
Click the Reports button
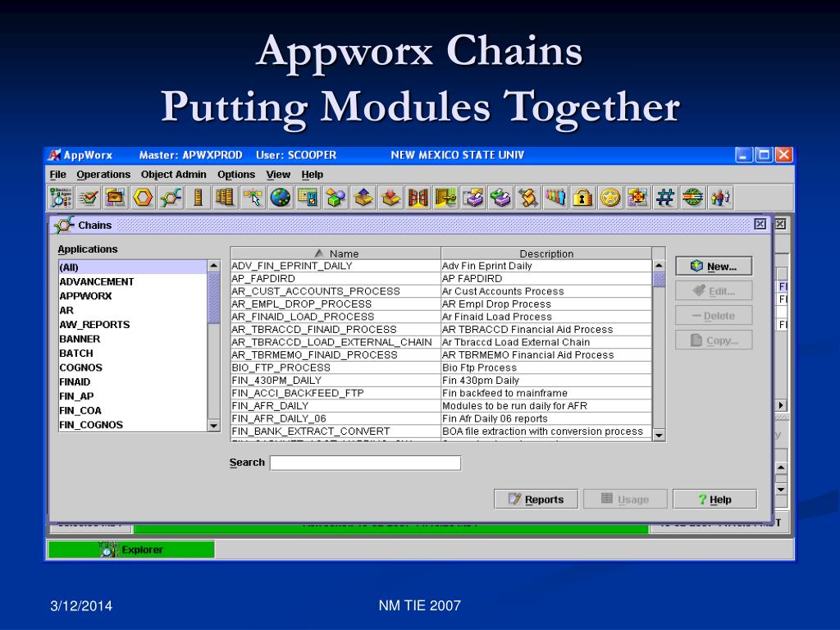tap(536, 500)
